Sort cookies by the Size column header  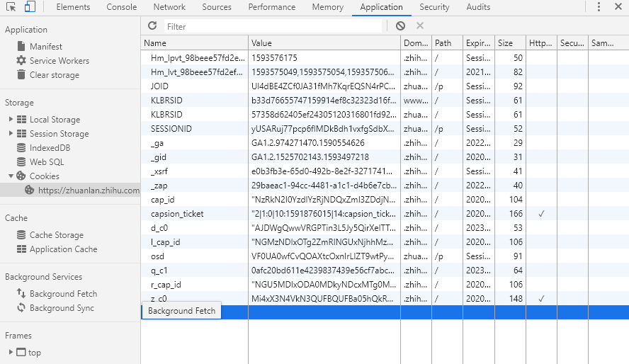tap(510, 43)
